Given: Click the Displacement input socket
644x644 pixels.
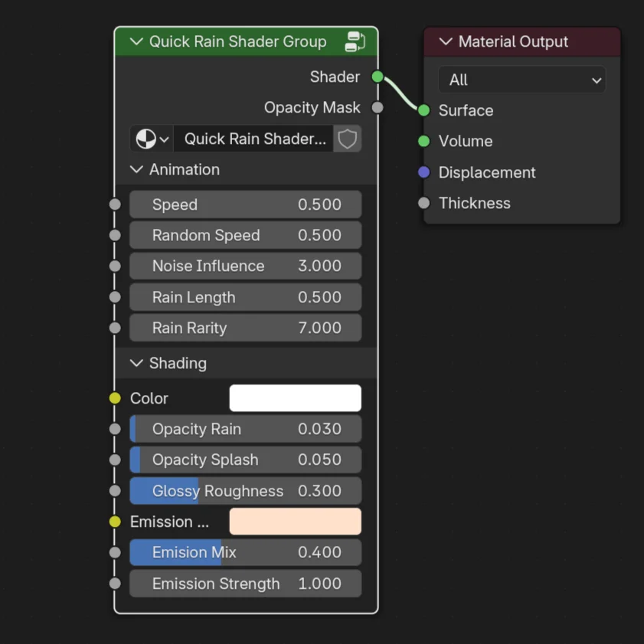Looking at the screenshot, I should [x=424, y=172].
